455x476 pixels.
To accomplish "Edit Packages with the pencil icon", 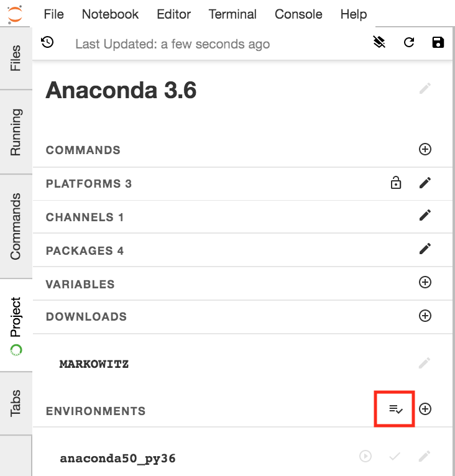I will click(425, 249).
